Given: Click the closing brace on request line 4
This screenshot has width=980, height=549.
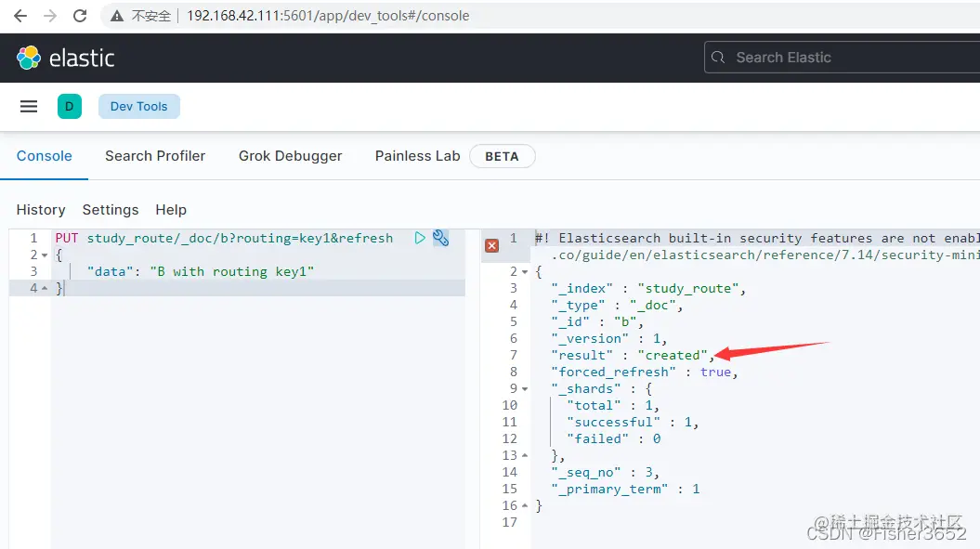Looking at the screenshot, I should (59, 288).
